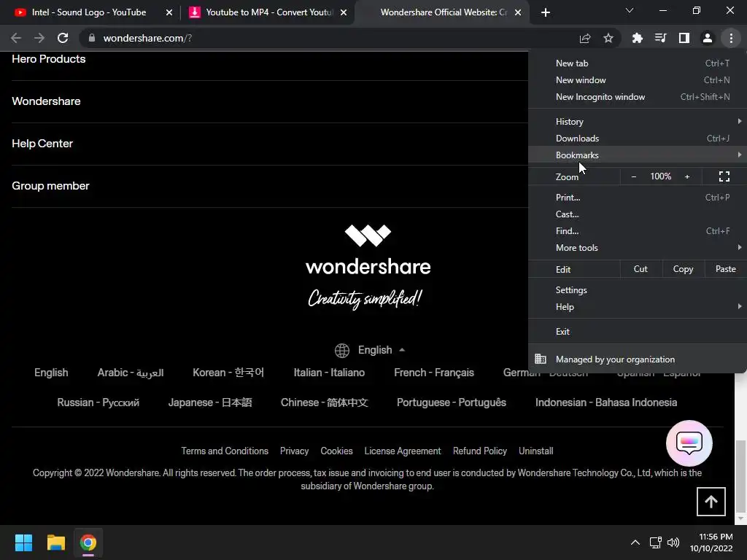Screen dimensions: 747x560
Task: Click the browser forward arrow
Action: pyautogui.click(x=39, y=38)
